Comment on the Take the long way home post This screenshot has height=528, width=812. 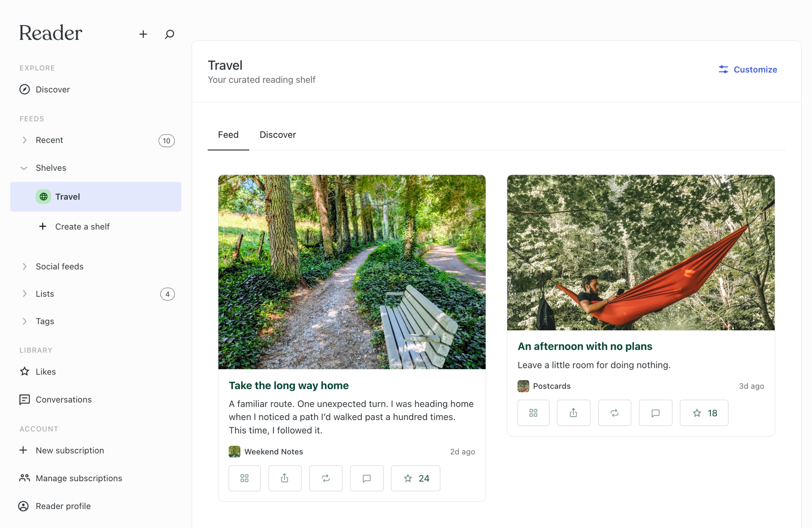point(367,478)
